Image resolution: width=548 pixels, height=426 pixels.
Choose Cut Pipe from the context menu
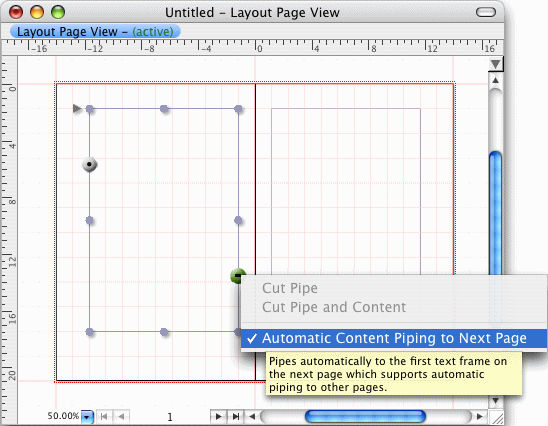290,288
